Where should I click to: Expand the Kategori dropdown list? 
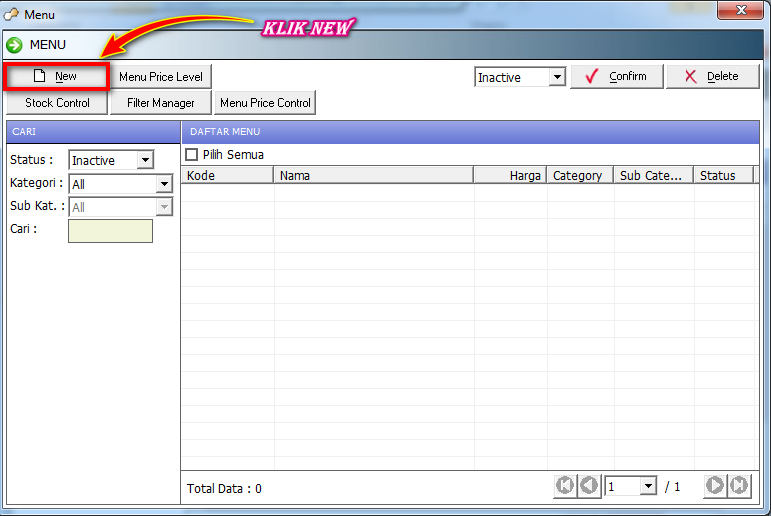coord(164,184)
